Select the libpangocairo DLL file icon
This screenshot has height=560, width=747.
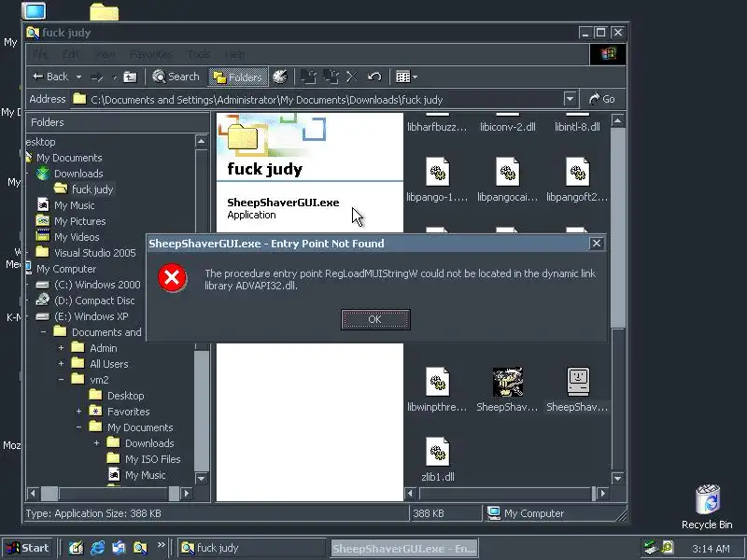tap(507, 172)
